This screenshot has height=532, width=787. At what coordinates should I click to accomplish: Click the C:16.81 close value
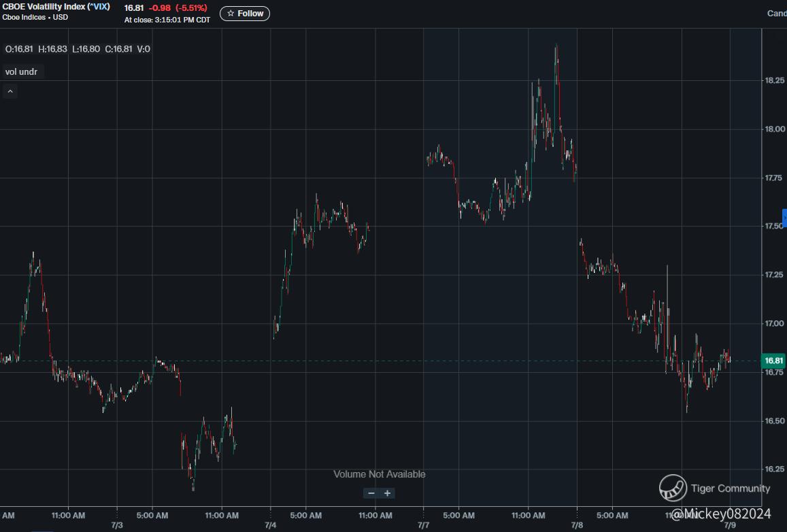click(x=118, y=49)
